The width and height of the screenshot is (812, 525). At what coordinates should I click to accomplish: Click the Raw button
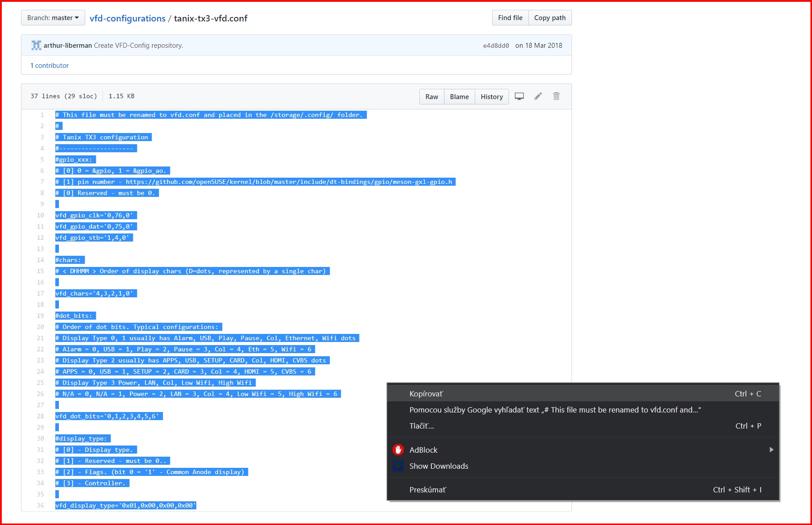[431, 97]
